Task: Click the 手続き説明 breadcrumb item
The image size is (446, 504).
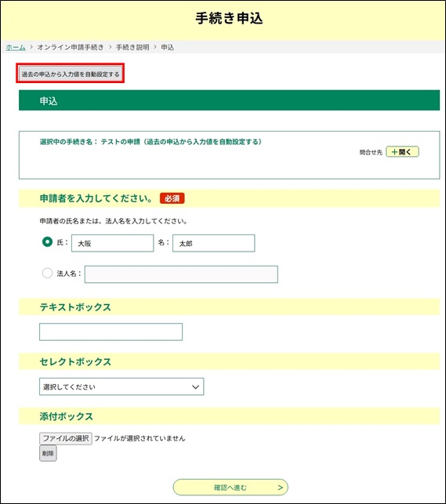Action: (132, 47)
